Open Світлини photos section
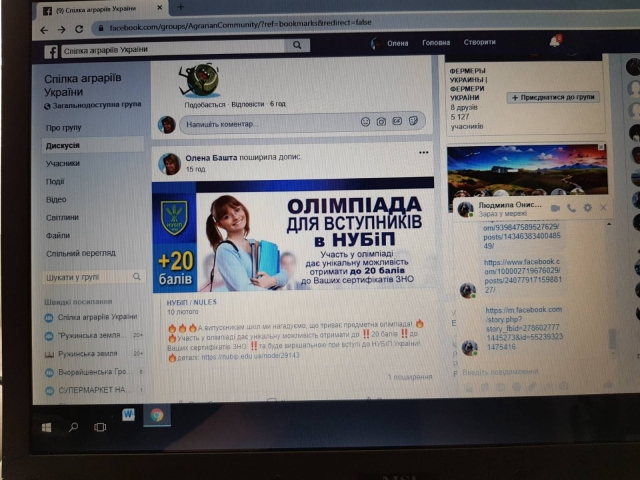Screen dimensions: 640x480 [x=62, y=217]
